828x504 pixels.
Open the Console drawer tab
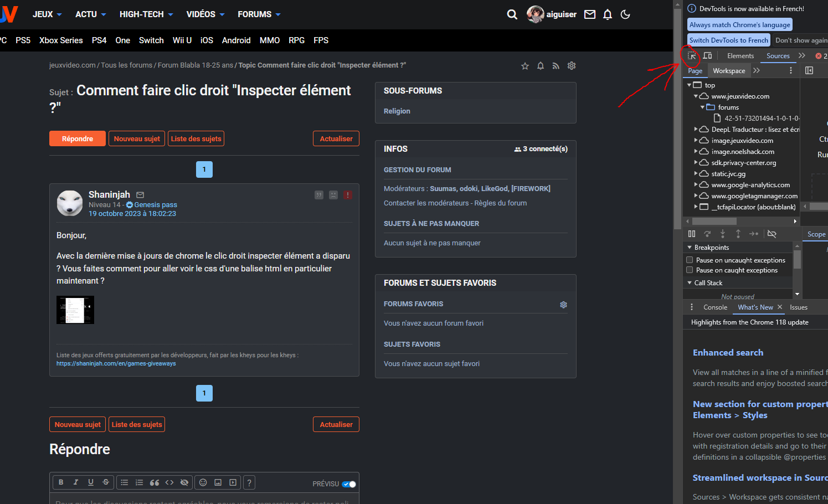click(x=715, y=307)
